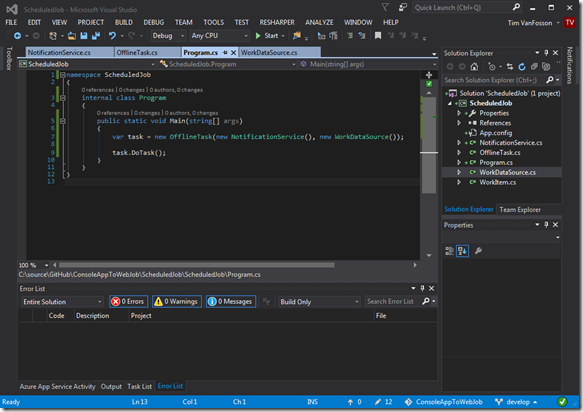
Task: Open the Entire Solution scope dropdown
Action: click(x=62, y=302)
